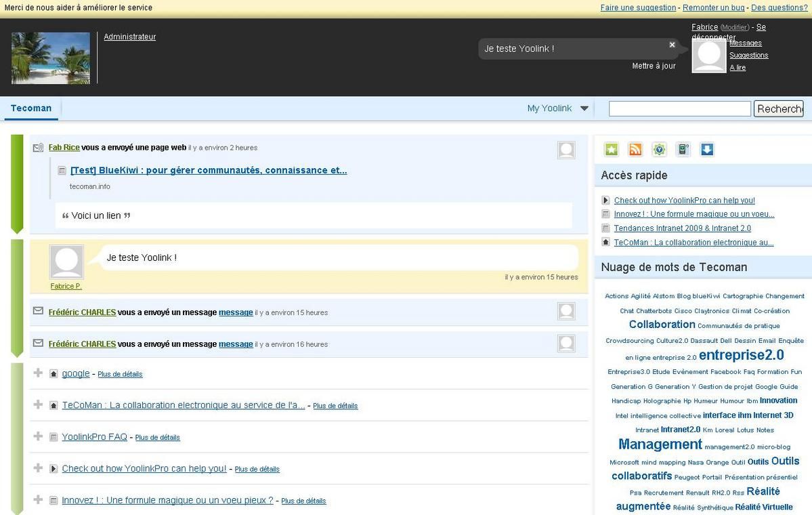The height and width of the screenshot is (515, 812).
Task: Click 'Intranet2.0' tag in word cloud
Action: [681, 430]
